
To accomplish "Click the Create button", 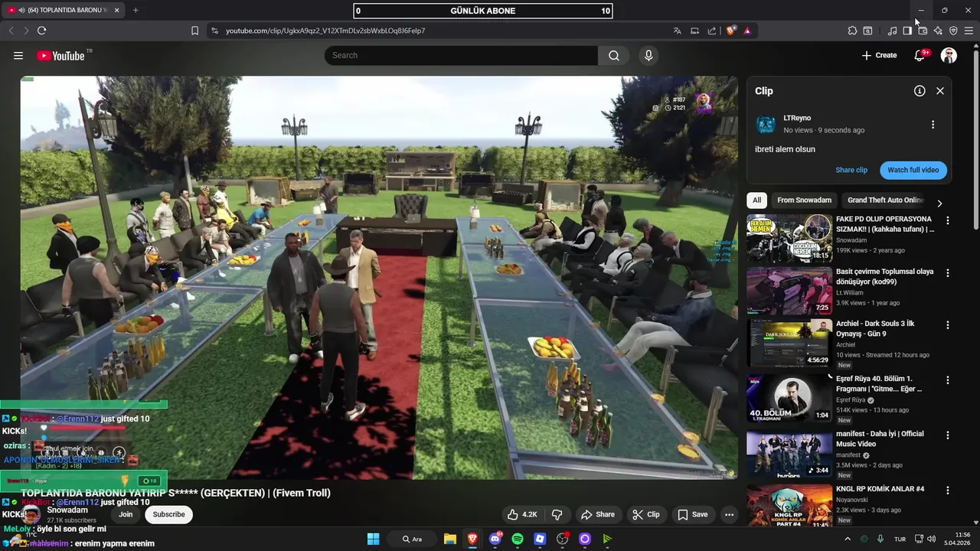I will 879,55.
